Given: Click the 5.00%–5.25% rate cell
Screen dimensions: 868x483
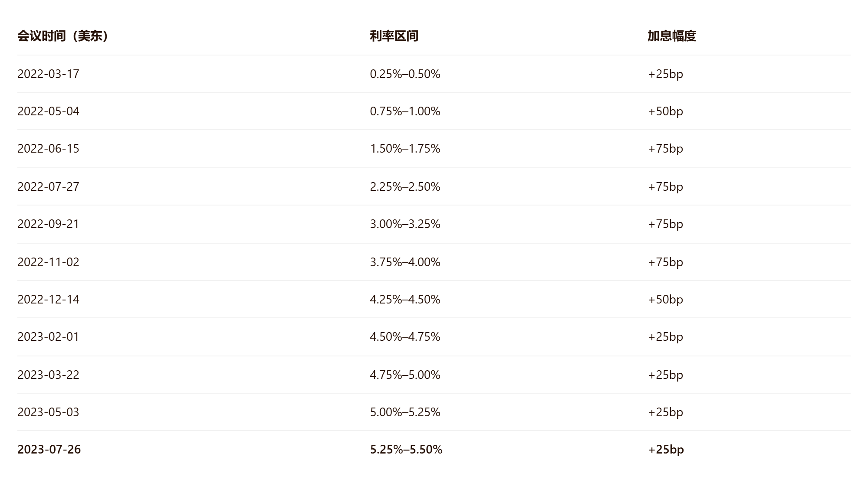Looking at the screenshot, I should [405, 412].
